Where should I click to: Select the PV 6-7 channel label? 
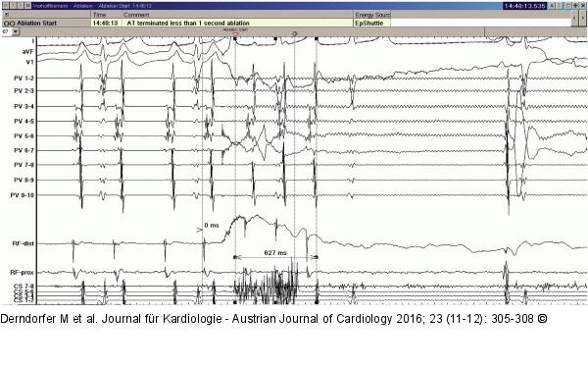24,150
